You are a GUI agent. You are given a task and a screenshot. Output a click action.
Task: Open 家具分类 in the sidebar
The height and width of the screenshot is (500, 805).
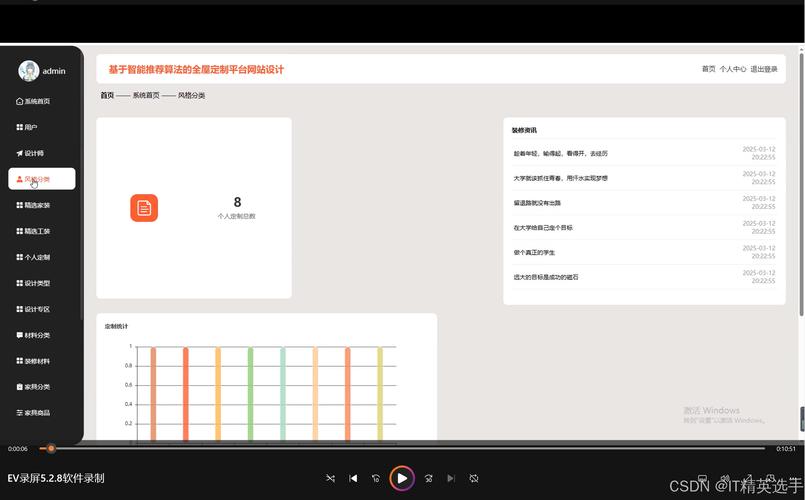pos(33,387)
